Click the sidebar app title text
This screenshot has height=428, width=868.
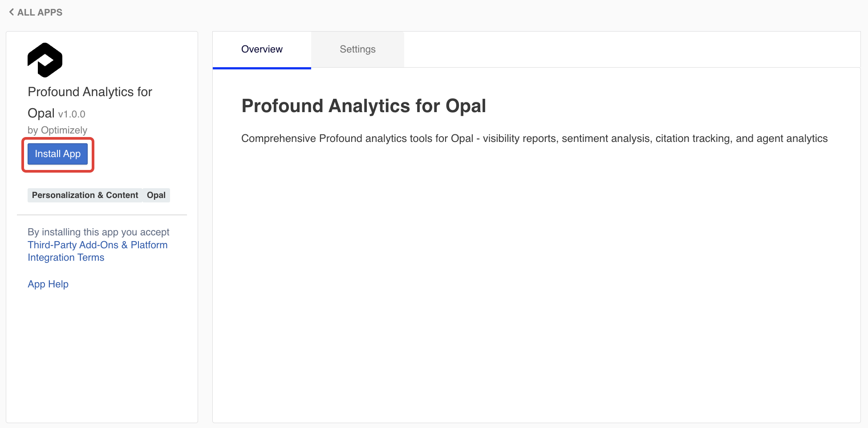point(90,92)
